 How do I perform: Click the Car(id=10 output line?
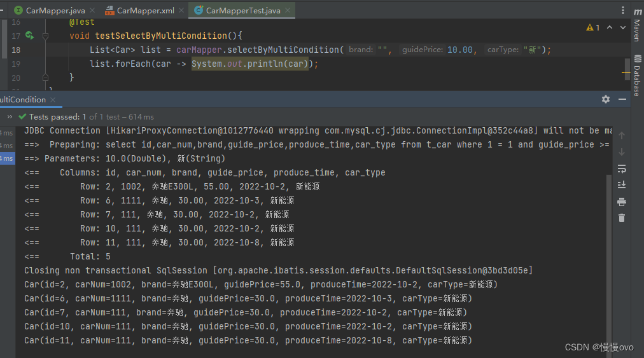point(248,326)
